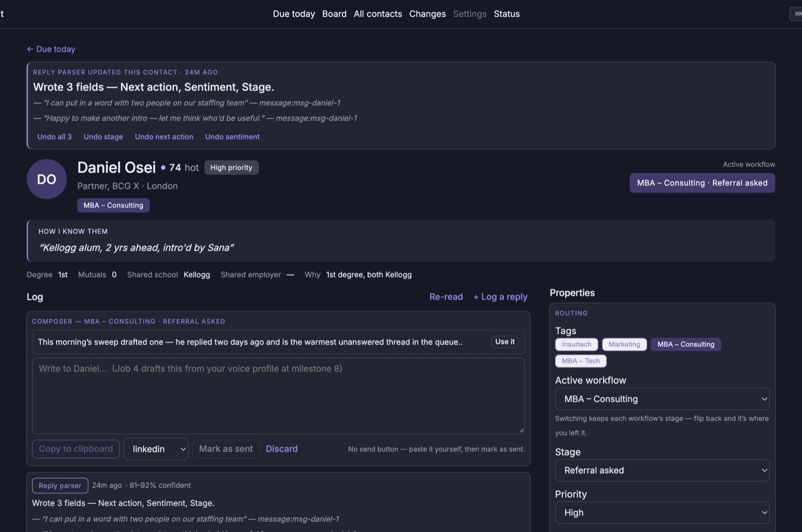Select the linkedin channel dropdown
The image size is (802, 532).
156,449
